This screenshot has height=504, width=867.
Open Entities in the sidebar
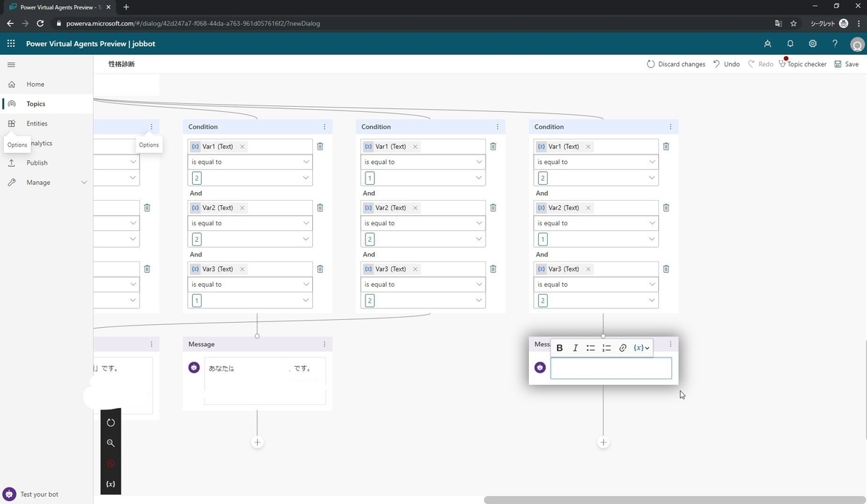pos(37,123)
